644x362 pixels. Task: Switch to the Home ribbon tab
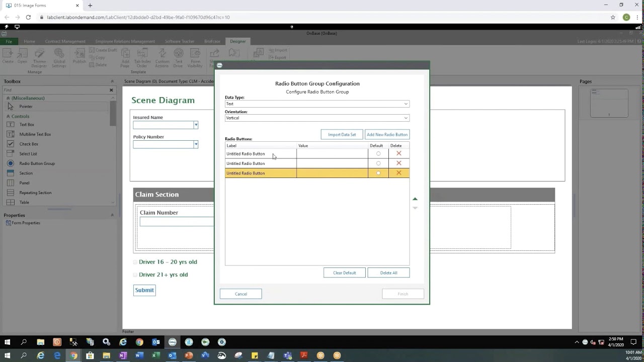tap(29, 41)
